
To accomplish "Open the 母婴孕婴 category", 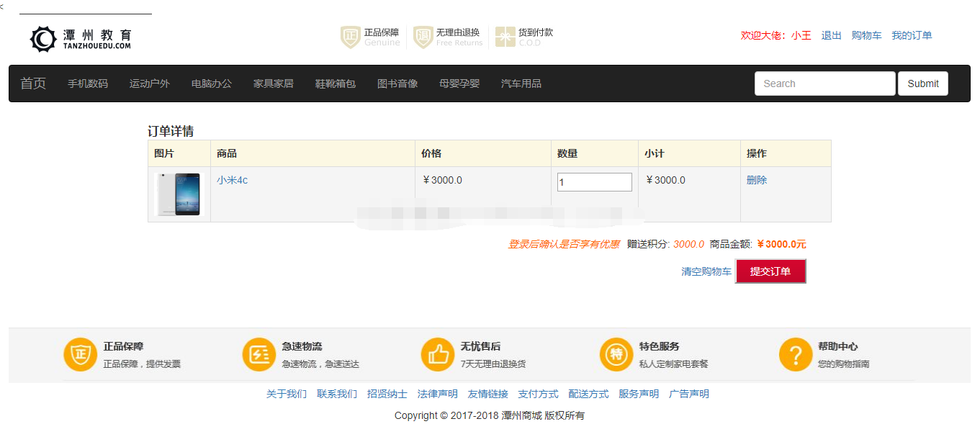I will [x=459, y=84].
